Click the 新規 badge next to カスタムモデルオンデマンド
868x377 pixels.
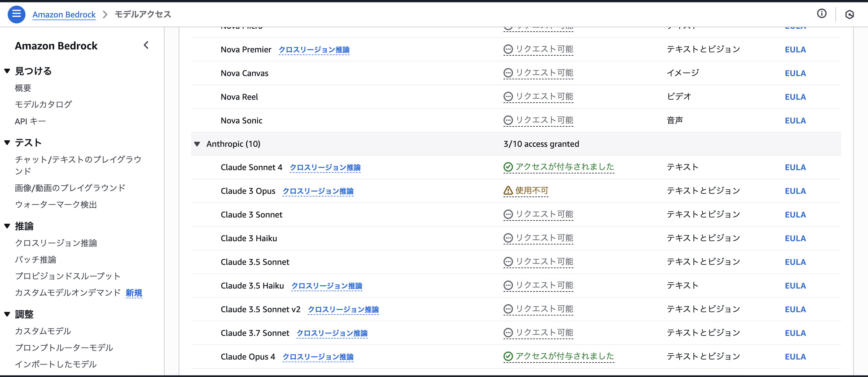pos(134,293)
